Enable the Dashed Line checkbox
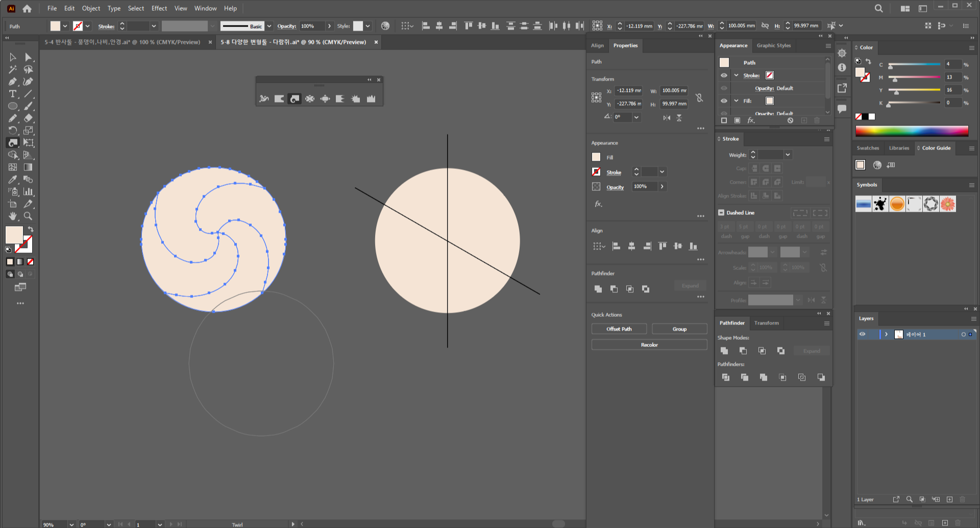Viewport: 980px width, 528px height. pos(721,213)
